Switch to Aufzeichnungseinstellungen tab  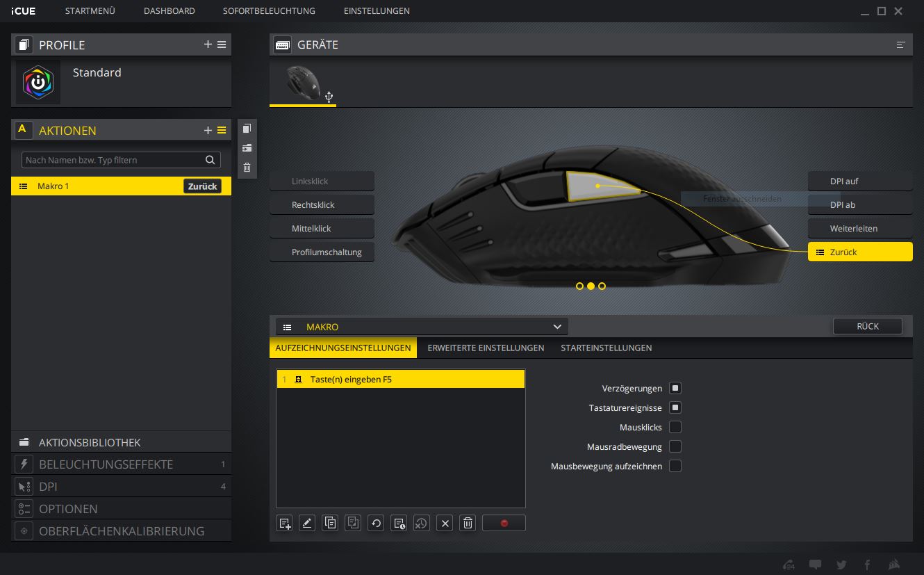[x=343, y=348]
